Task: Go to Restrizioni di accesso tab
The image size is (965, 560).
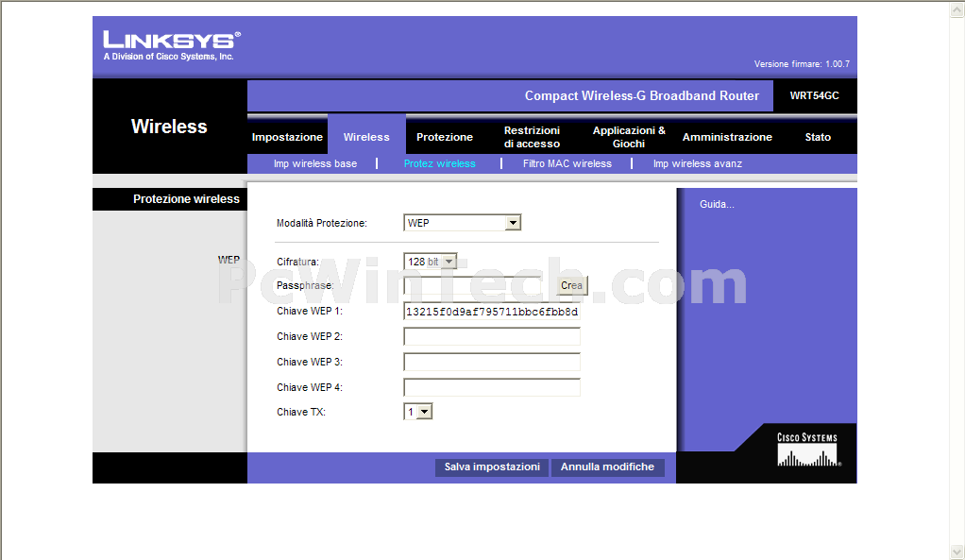Action: point(532,137)
